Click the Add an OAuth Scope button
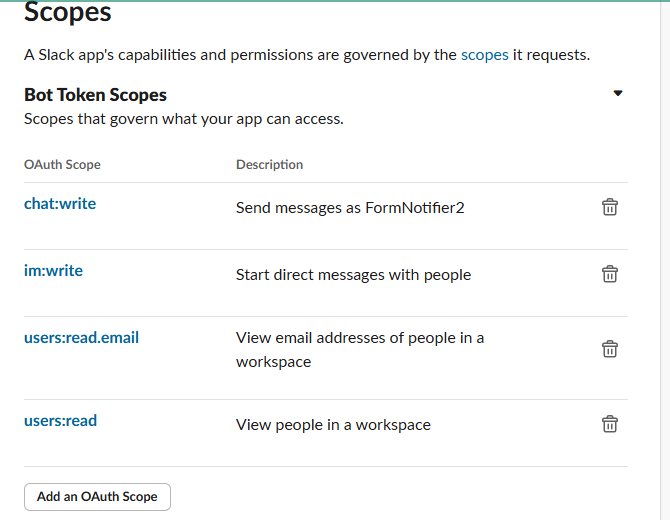The width and height of the screenshot is (670, 520). pos(97,497)
